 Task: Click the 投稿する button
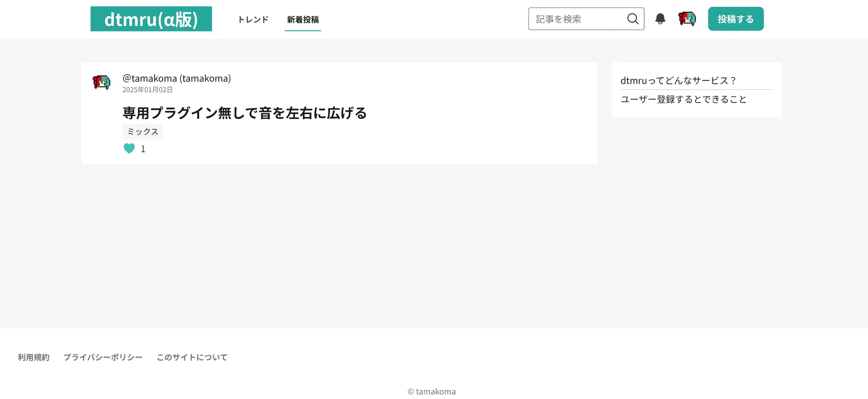[x=735, y=18]
